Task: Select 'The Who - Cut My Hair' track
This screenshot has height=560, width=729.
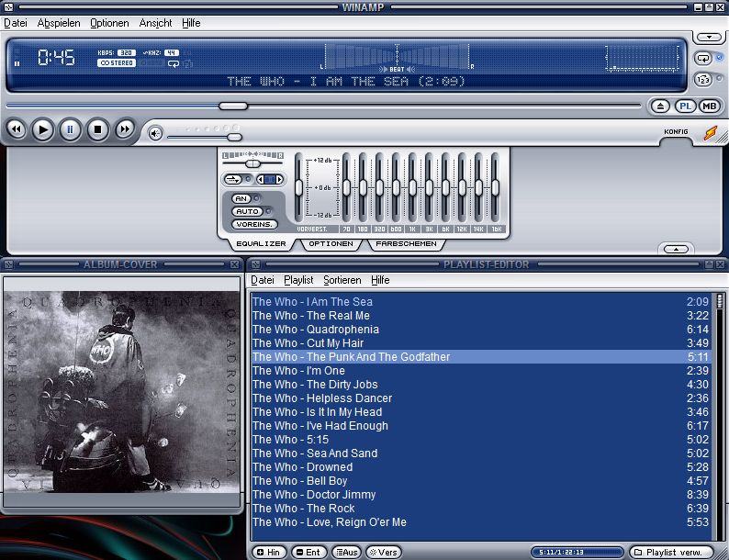Action: pyautogui.click(x=481, y=343)
